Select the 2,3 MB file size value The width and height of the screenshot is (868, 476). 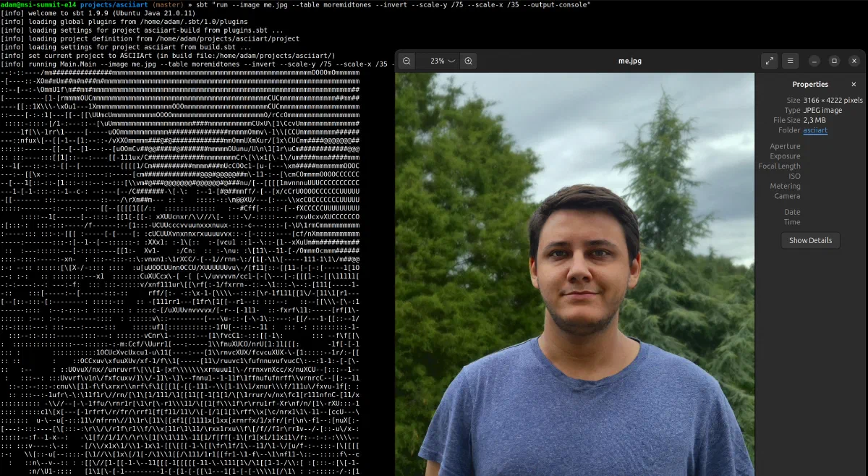click(x=814, y=120)
